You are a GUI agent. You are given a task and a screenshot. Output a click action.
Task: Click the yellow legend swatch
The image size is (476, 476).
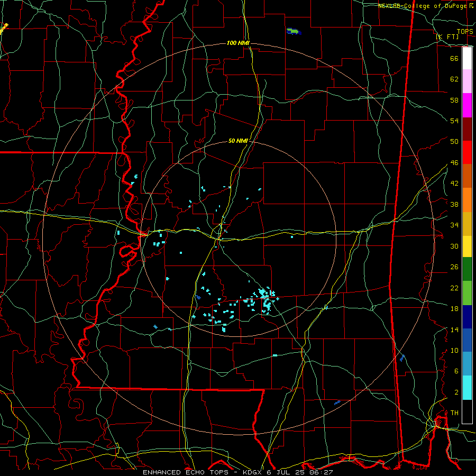[467, 246]
